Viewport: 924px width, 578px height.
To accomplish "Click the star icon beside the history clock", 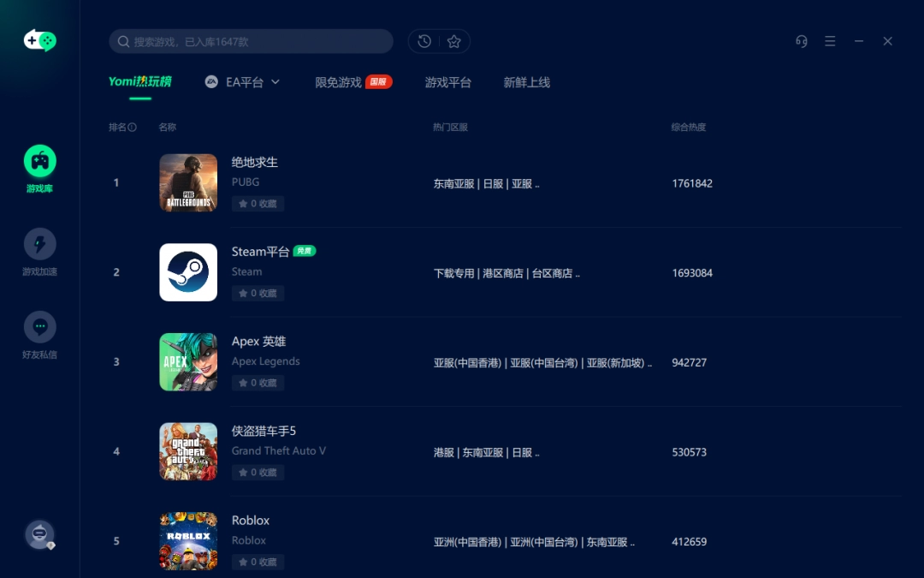I will click(453, 40).
